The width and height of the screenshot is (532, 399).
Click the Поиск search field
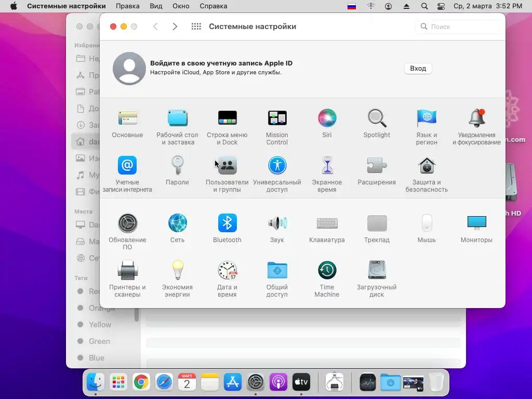(x=457, y=26)
